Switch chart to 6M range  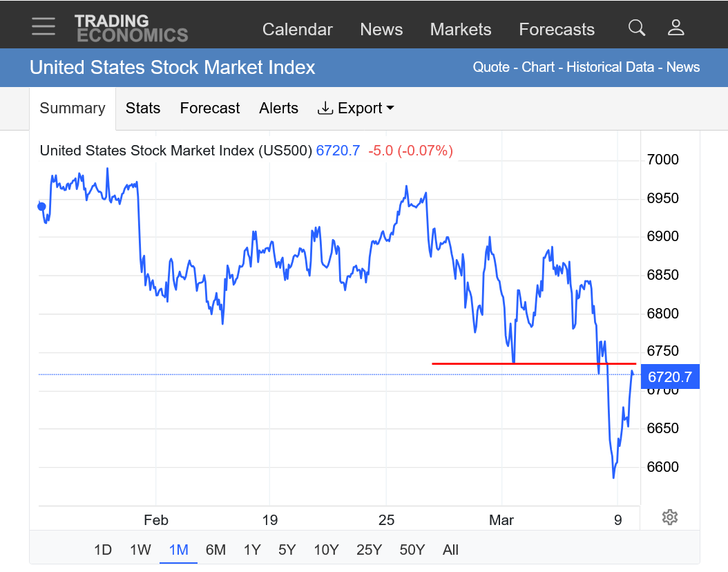(x=215, y=550)
